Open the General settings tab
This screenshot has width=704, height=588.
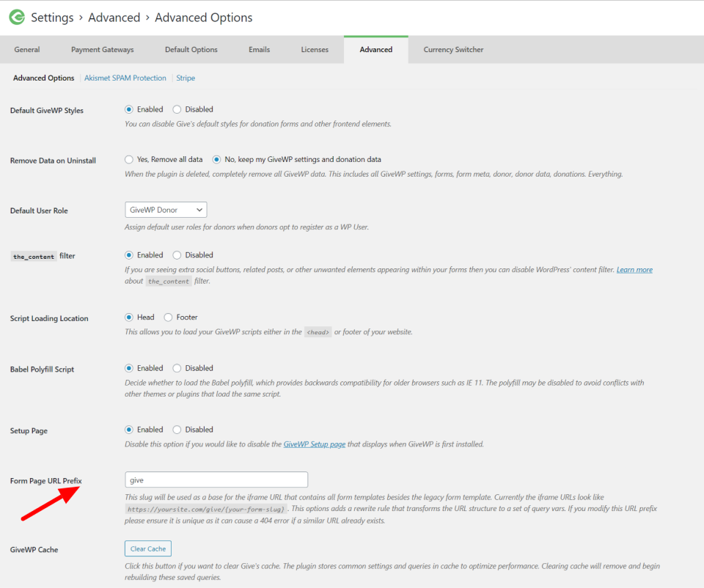[x=27, y=50]
